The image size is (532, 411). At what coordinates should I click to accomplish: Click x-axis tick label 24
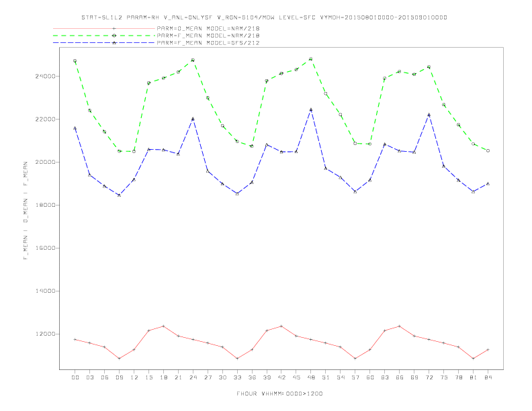pyautogui.click(x=193, y=377)
